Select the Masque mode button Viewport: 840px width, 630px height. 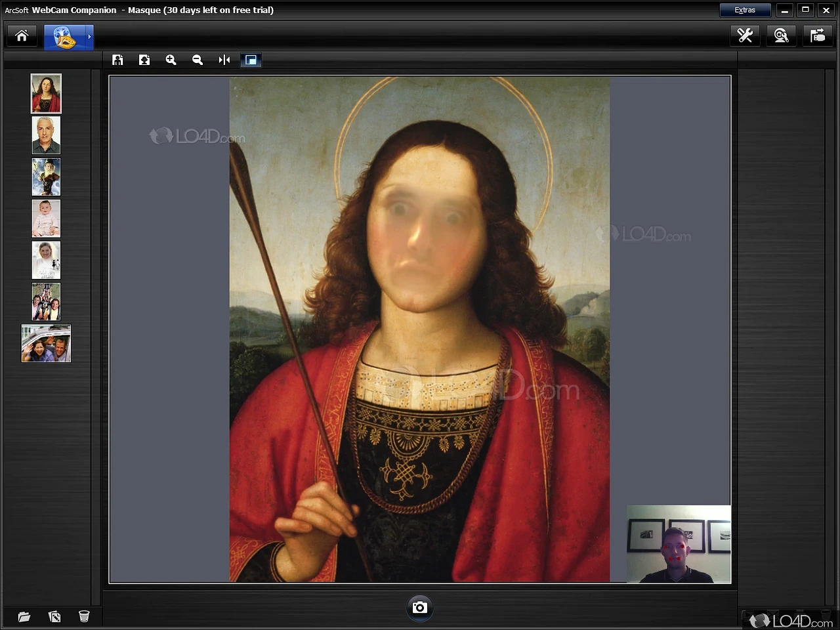click(64, 37)
